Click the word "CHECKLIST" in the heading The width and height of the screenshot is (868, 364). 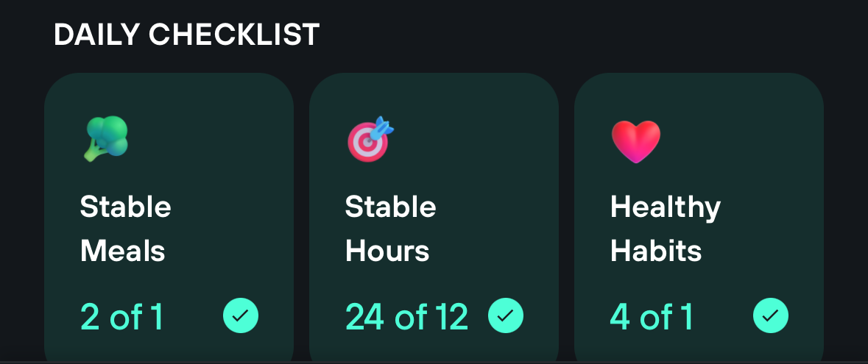234,35
